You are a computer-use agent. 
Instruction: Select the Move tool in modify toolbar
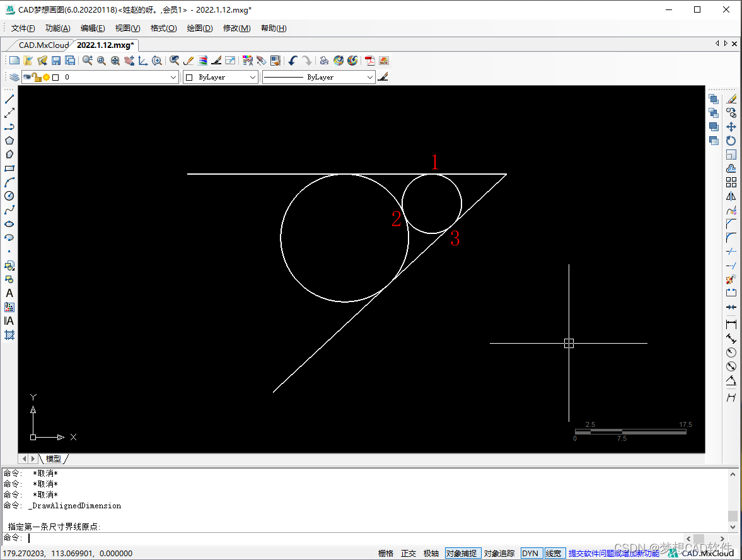[x=731, y=127]
